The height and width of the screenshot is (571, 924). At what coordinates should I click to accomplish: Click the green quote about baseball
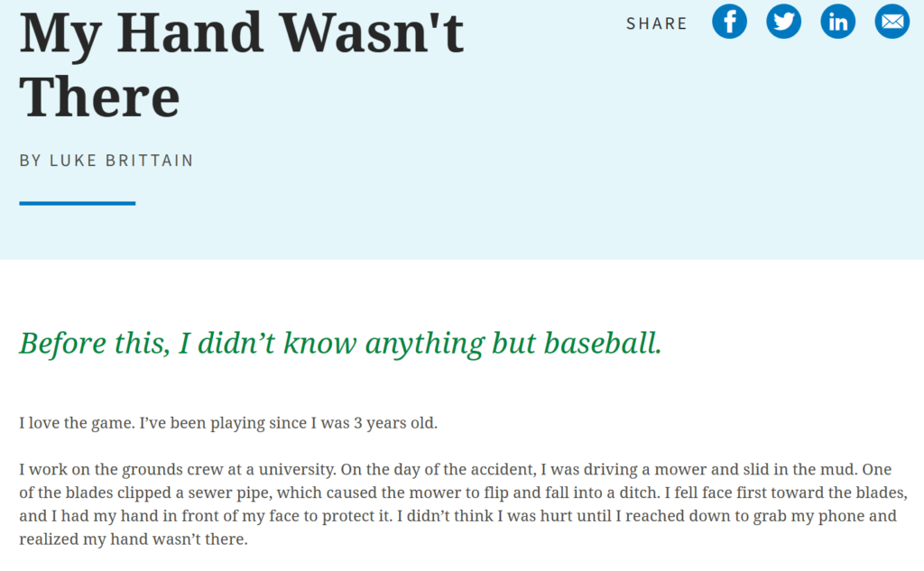[340, 344]
